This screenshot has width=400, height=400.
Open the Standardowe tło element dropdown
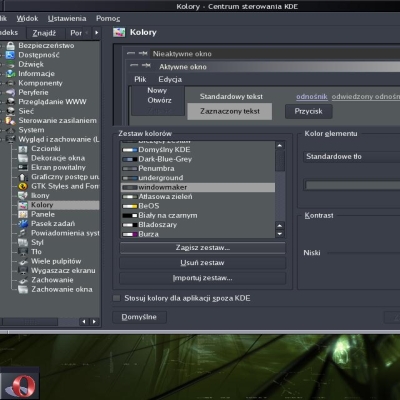pyautogui.click(x=352, y=156)
